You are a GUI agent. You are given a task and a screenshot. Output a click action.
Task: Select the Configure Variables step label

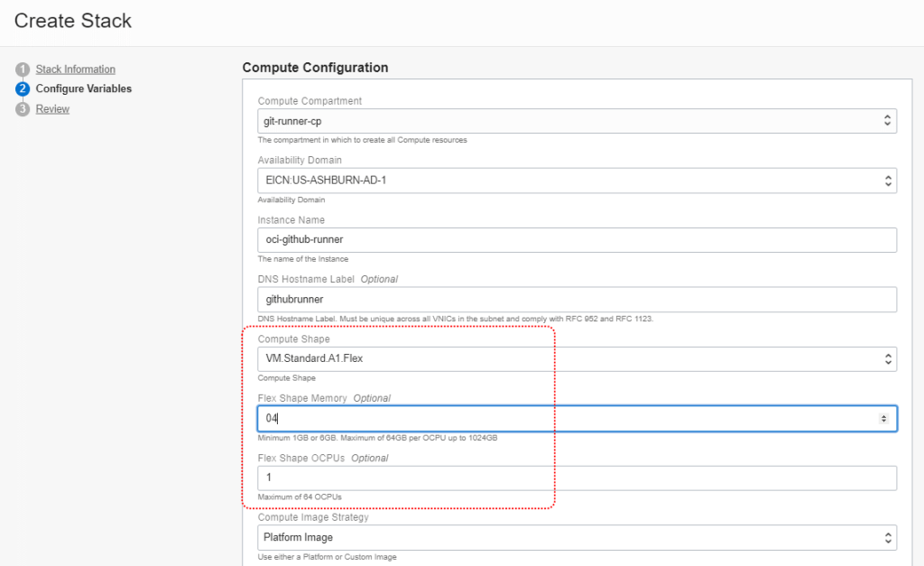point(84,89)
